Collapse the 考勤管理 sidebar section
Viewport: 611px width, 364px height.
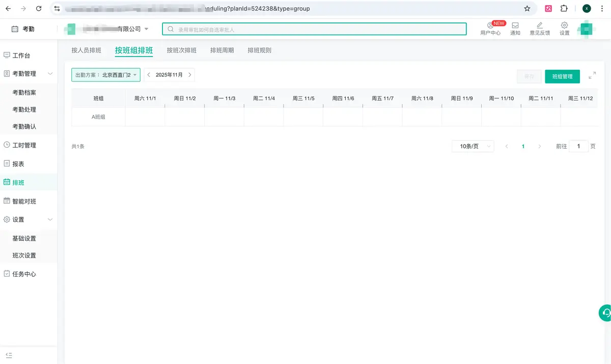(50, 74)
